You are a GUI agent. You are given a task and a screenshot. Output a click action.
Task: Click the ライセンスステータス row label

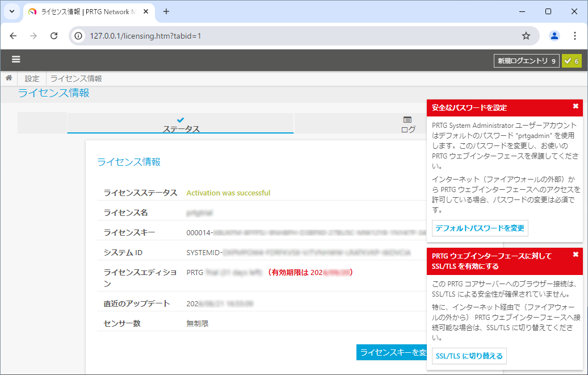pos(140,193)
